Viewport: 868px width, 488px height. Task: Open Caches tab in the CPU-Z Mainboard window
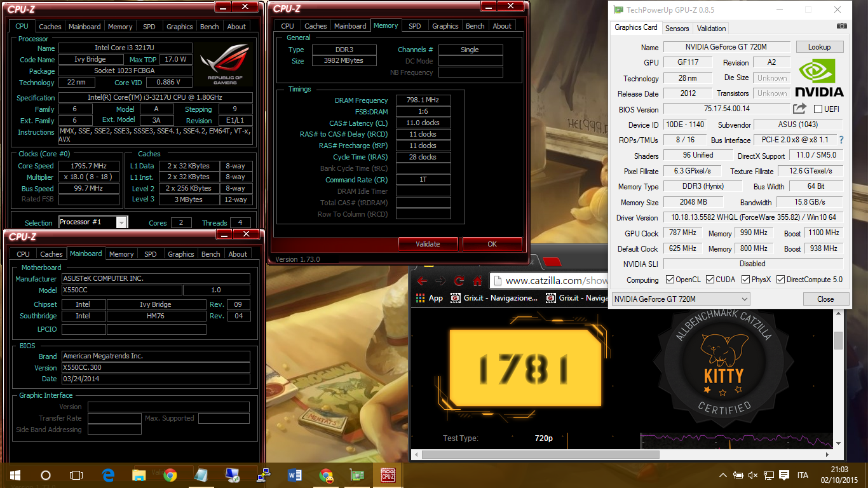[51, 254]
